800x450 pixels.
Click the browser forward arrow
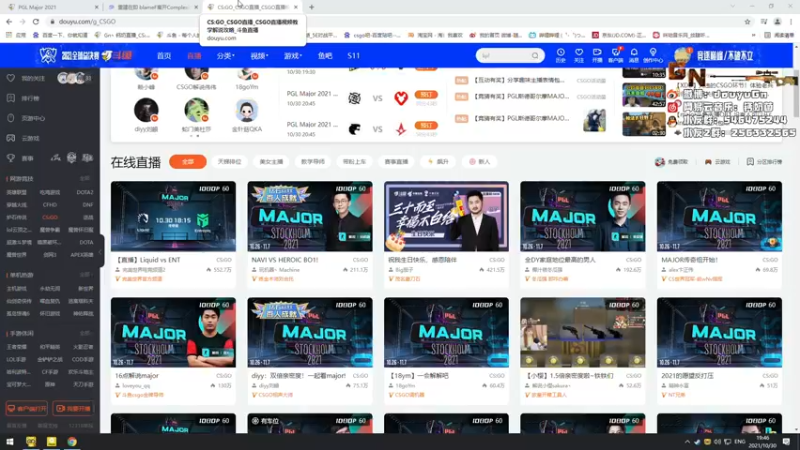(22, 21)
